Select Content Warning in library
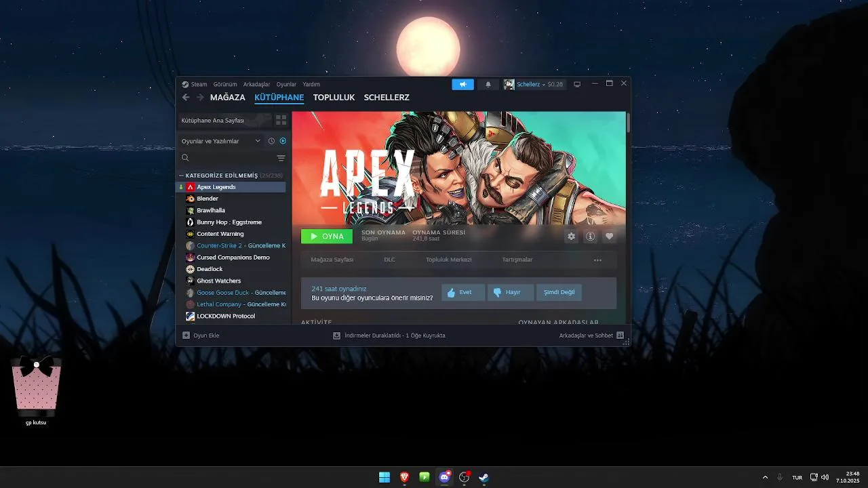868x488 pixels. pyautogui.click(x=231, y=234)
